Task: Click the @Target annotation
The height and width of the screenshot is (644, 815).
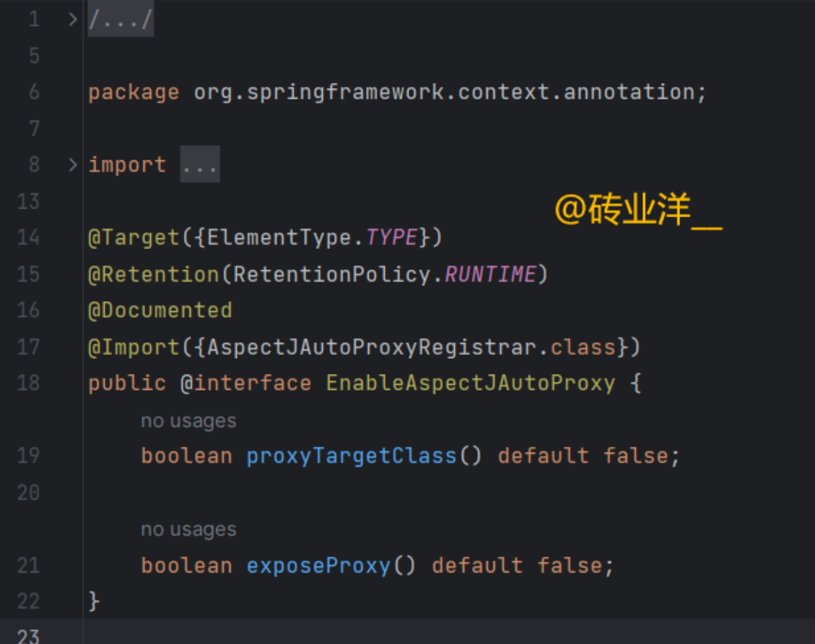Action: (x=134, y=238)
